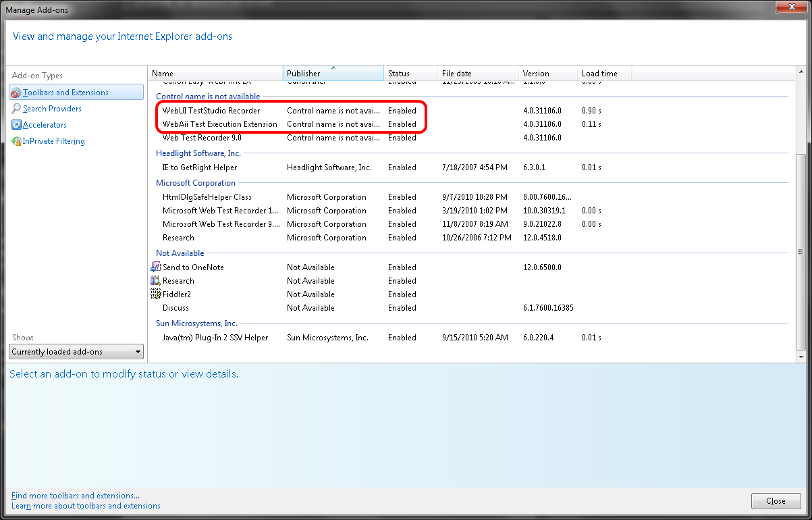Click the Search Providers magnifier icon
812x520 pixels.
click(17, 109)
